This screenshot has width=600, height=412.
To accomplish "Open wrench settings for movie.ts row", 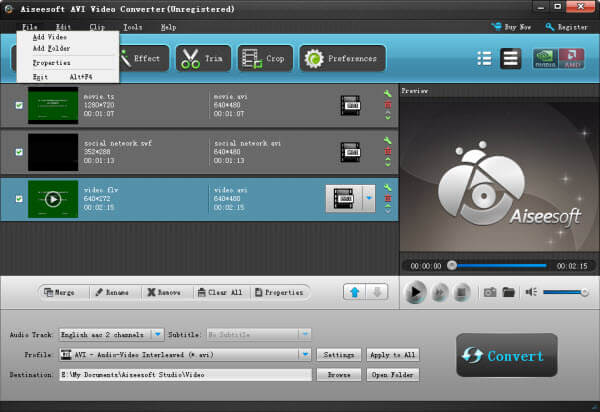I will click(x=388, y=94).
